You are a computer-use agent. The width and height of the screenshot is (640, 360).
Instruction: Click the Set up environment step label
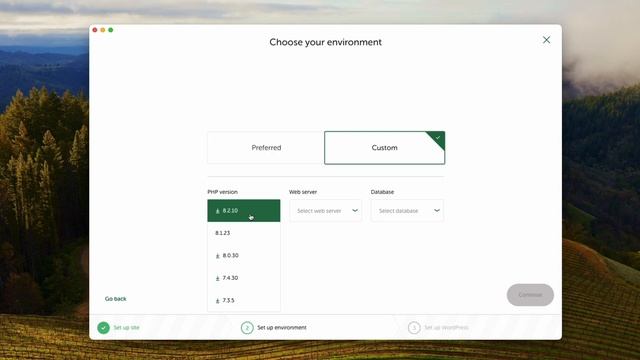[x=282, y=328]
